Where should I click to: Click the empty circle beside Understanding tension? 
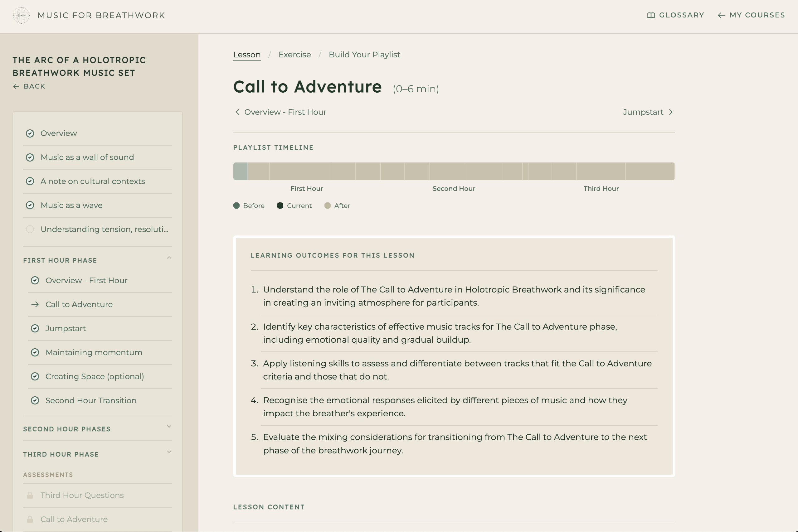30,229
